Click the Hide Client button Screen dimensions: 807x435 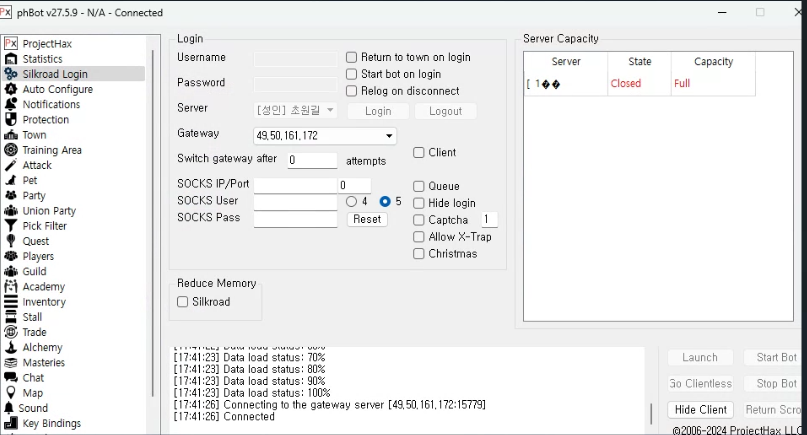tap(700, 410)
